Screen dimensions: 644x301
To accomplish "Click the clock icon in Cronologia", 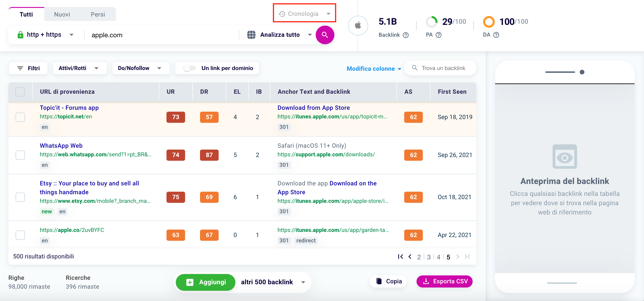I will pyautogui.click(x=282, y=14).
